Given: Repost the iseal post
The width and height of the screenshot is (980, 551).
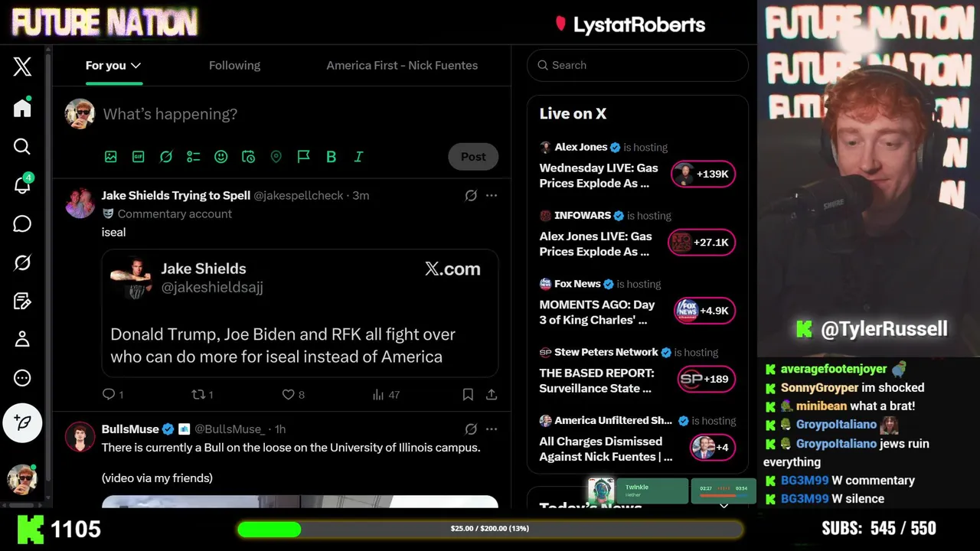Looking at the screenshot, I should [202, 395].
